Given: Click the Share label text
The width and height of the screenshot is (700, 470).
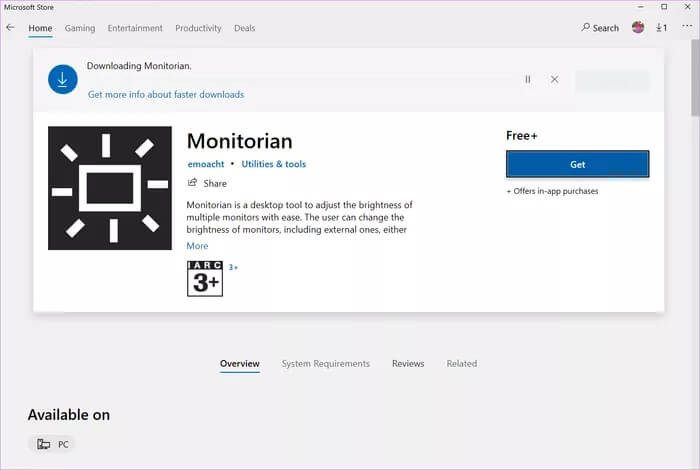Looking at the screenshot, I should pyautogui.click(x=215, y=183).
